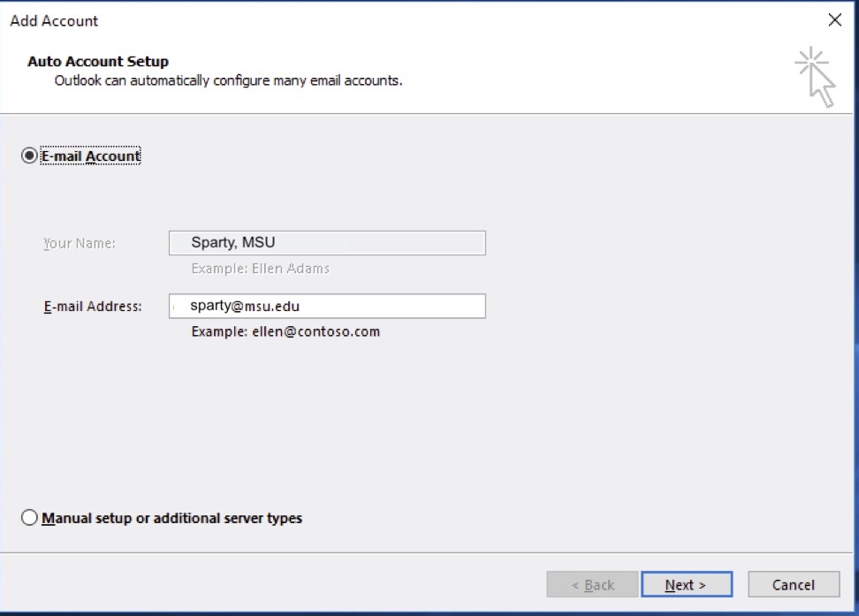This screenshot has width=859, height=616.
Task: Click inside the E-mail Address input field
Action: pyautogui.click(x=327, y=306)
